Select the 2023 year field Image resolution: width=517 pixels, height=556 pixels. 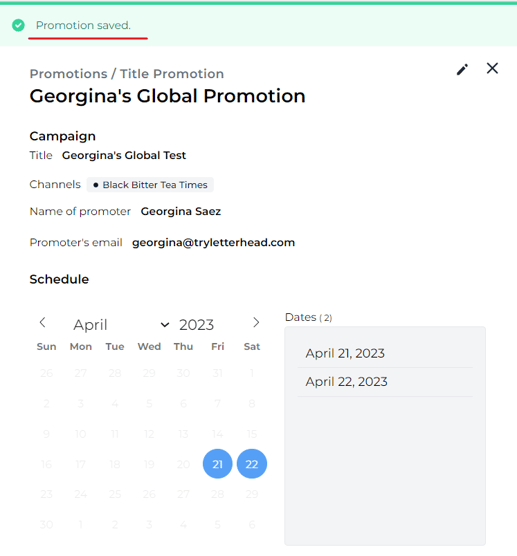196,324
